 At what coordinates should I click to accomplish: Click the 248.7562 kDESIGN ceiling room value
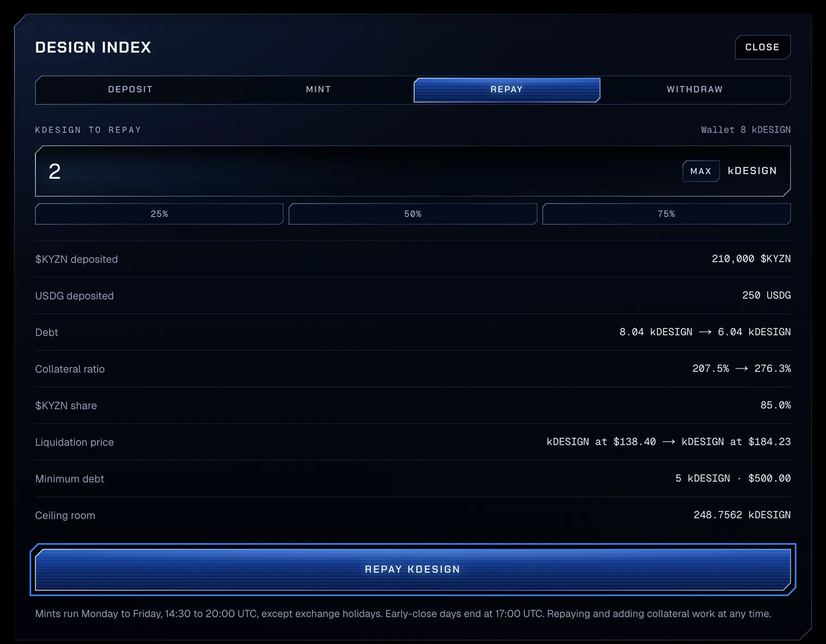point(742,515)
